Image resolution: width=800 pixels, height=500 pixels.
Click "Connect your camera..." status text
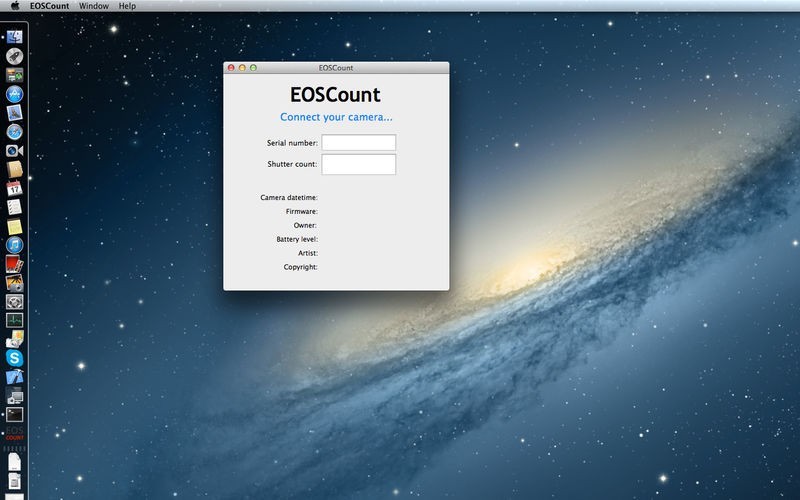pos(336,117)
